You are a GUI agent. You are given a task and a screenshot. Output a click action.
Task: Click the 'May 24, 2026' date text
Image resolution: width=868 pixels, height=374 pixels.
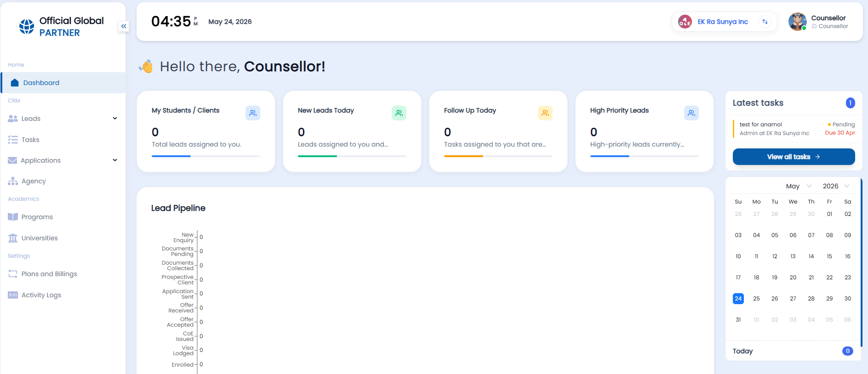(x=230, y=22)
